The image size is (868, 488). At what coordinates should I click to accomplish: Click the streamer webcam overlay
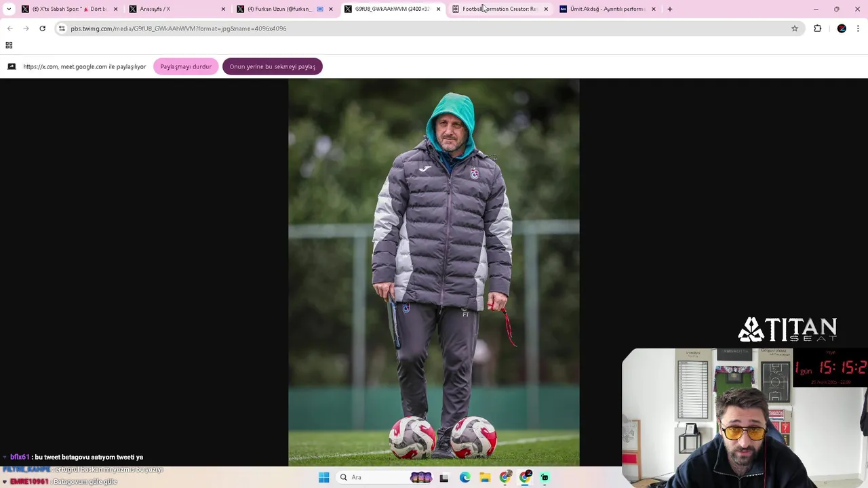[x=745, y=418]
